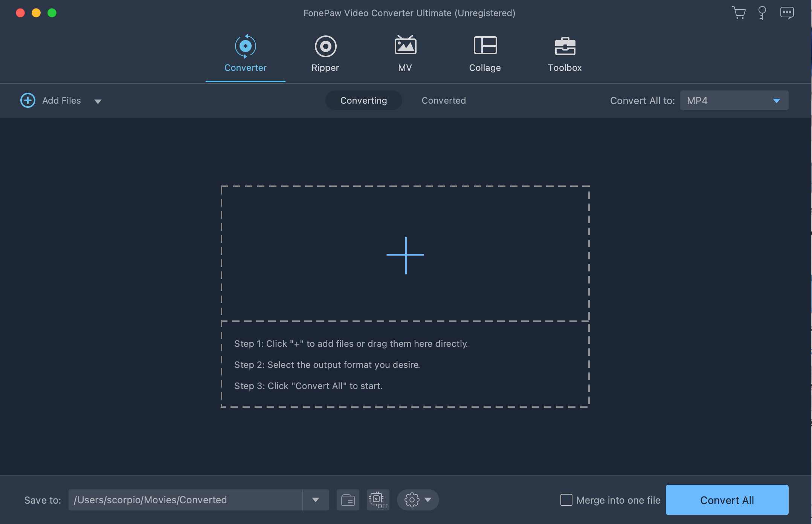This screenshot has width=812, height=524.
Task: Click the Ripper disc icon
Action: point(325,46)
